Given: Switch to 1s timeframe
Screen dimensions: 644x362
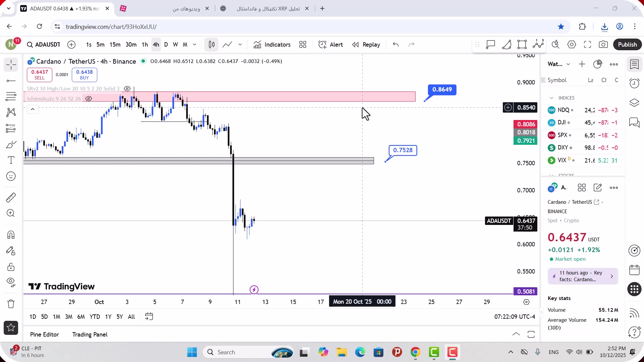Looking at the screenshot, I should pyautogui.click(x=89, y=45).
